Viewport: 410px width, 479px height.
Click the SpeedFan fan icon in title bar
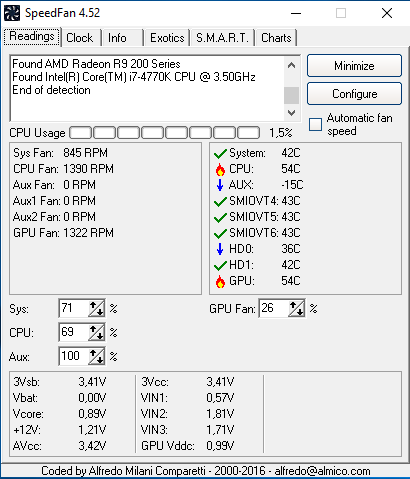tap(12, 13)
